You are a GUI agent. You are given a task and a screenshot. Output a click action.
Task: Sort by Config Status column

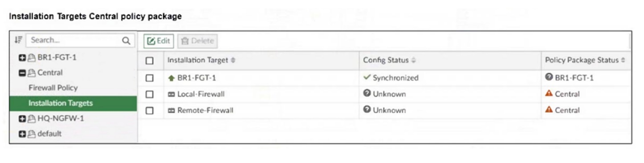pos(389,60)
